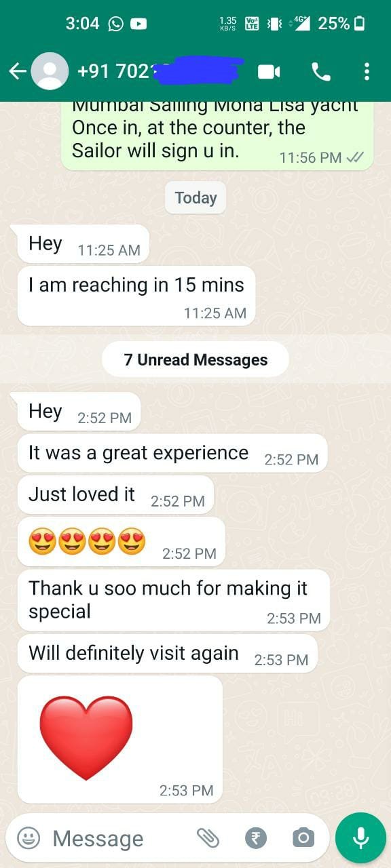Tap the Today date chip
Image resolution: width=391 pixels, height=868 pixels.
click(195, 198)
